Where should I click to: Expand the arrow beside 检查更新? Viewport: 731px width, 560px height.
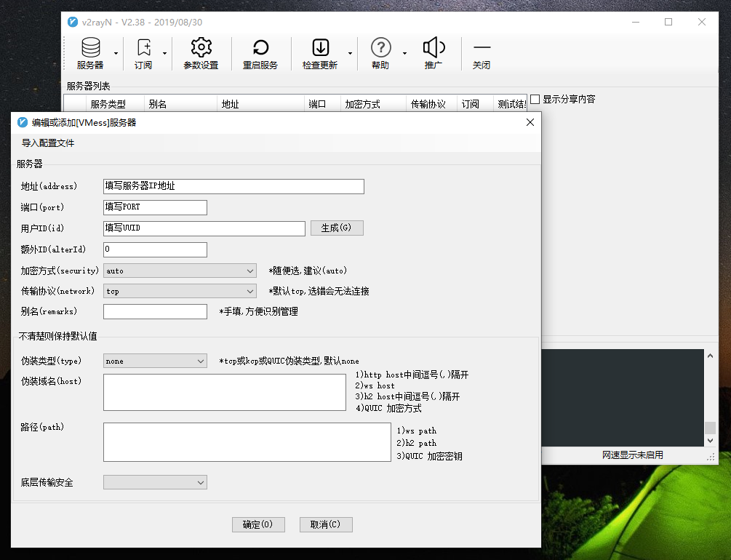[350, 53]
